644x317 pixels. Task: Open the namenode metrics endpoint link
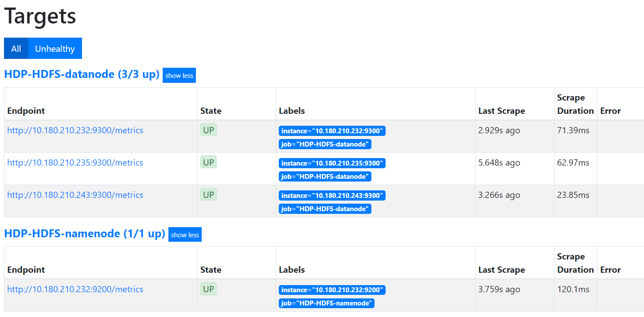coord(75,289)
